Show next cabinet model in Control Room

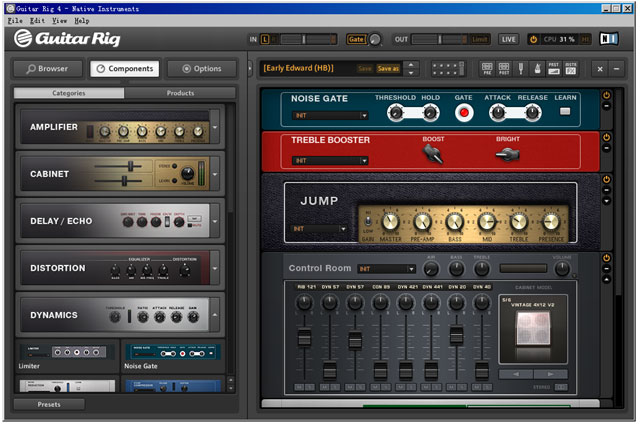point(550,374)
